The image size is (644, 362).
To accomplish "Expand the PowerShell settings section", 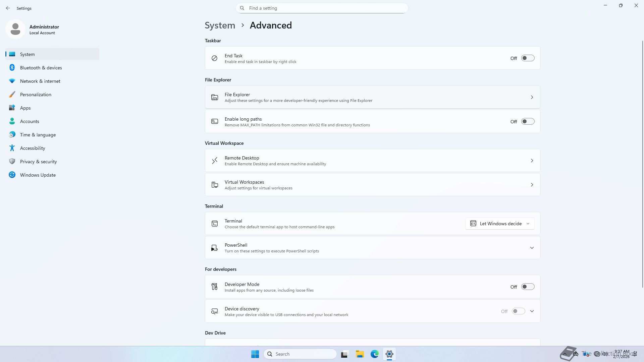I will pos(532,248).
